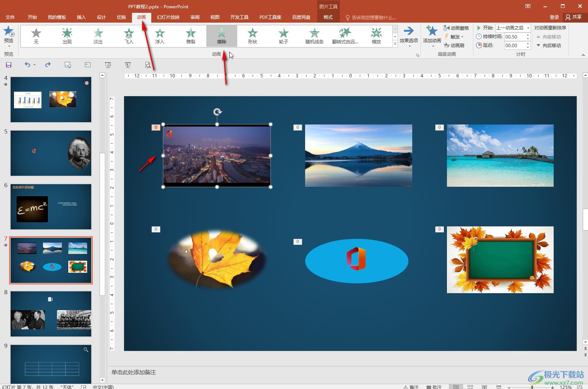Click the Preview animation star icon

9,31
